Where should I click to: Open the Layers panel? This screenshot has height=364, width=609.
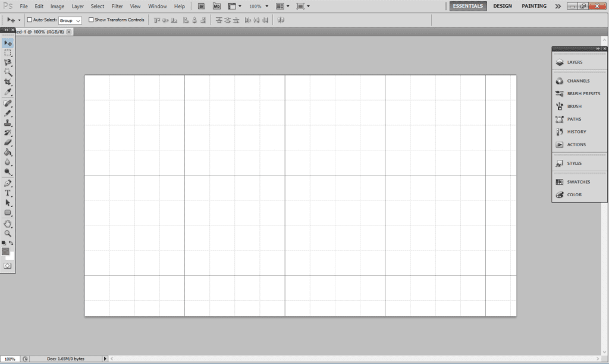(x=575, y=62)
